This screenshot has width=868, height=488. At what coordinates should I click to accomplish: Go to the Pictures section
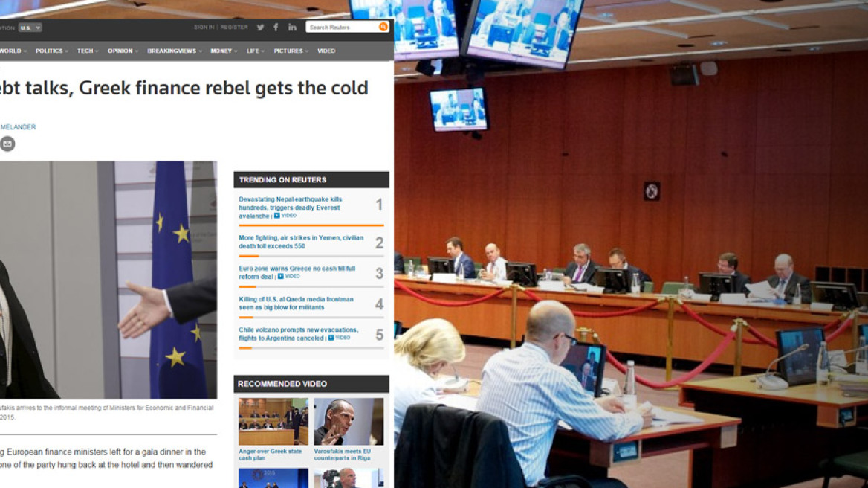[x=291, y=51]
